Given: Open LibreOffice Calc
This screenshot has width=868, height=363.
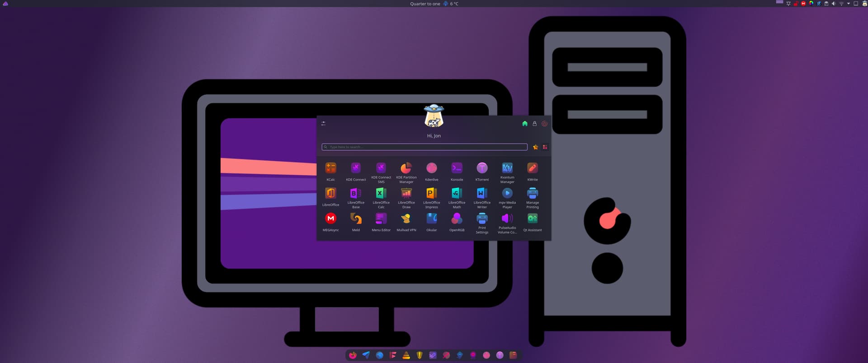Looking at the screenshot, I should point(381,194).
